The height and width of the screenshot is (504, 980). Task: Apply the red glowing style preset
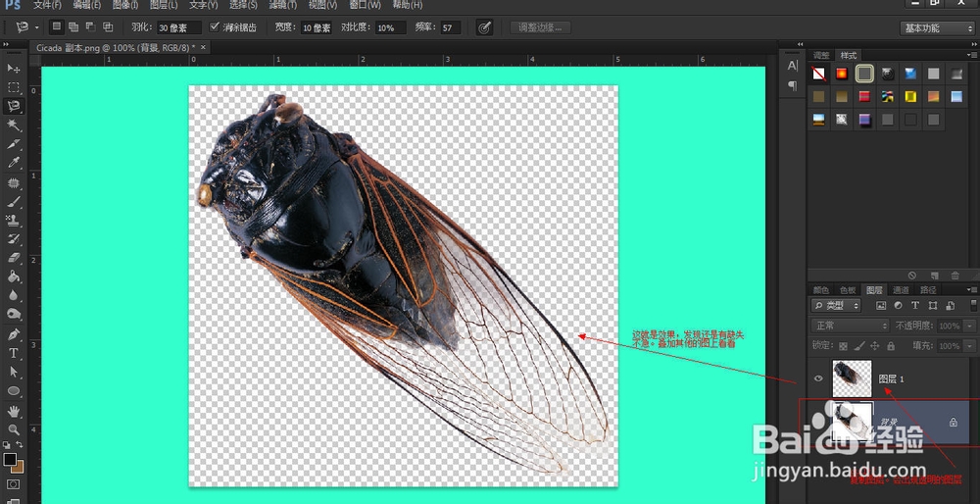click(841, 74)
